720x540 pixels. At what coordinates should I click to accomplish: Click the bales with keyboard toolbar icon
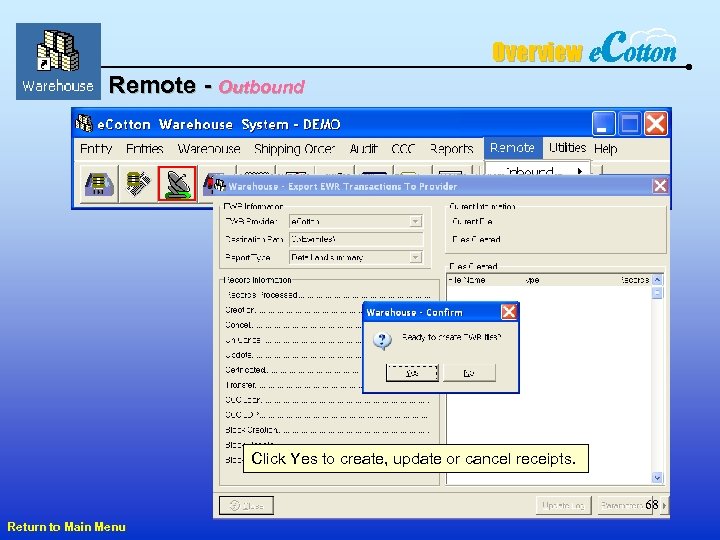[x=138, y=184]
